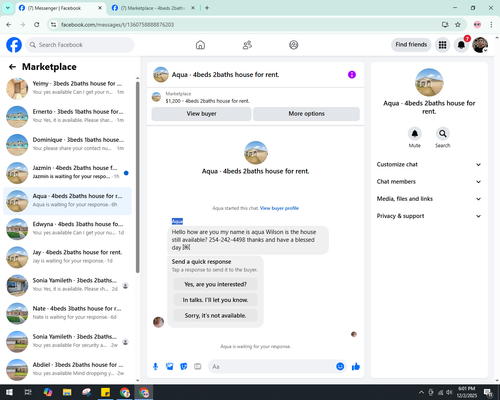Choose a GIF icon in composer
This screenshot has height=400, width=500.
(198, 367)
